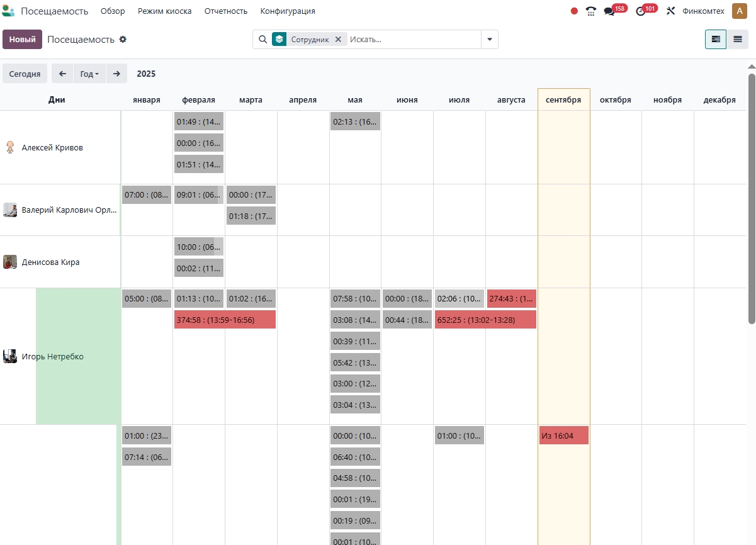Open user avatar menu A

pos(739,11)
